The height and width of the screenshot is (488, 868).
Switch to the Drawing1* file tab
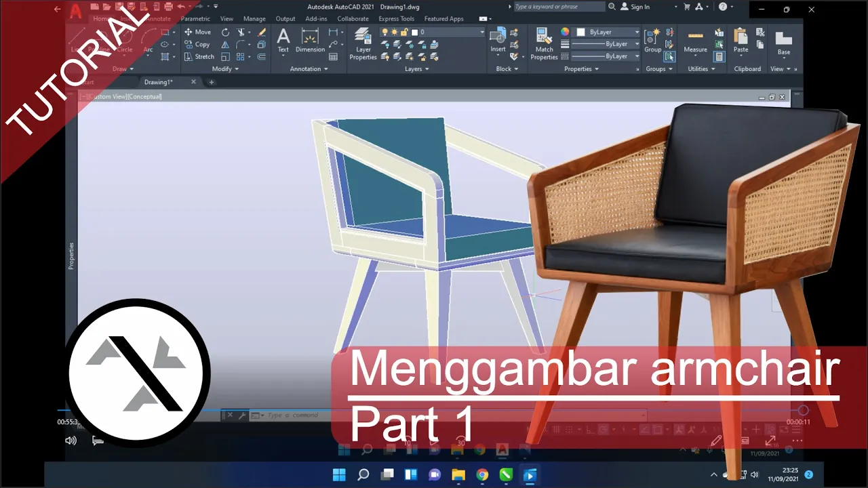[x=159, y=82]
